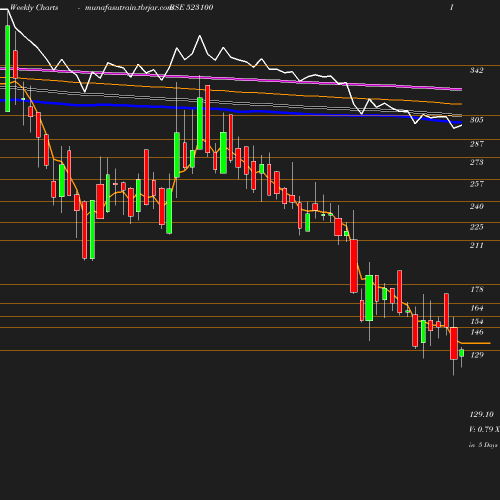Click the 257 price axis label
The image size is (500, 500).
476,184
